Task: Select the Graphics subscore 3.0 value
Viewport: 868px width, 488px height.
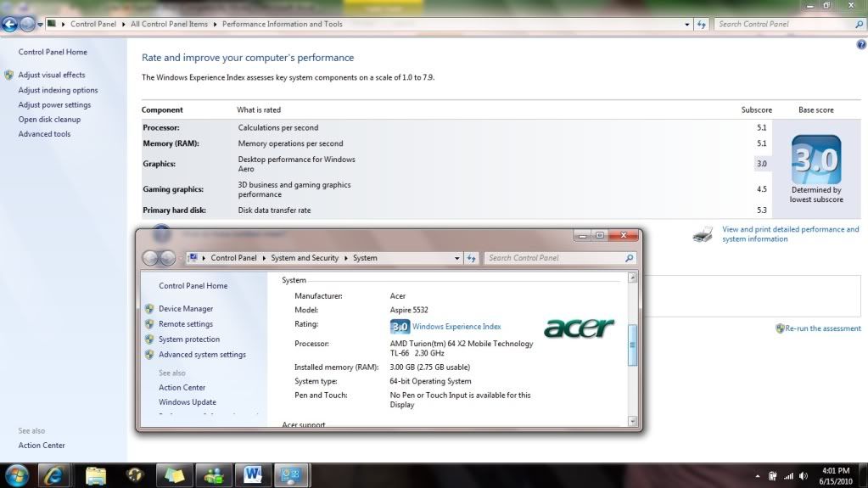Action: pyautogui.click(x=762, y=164)
